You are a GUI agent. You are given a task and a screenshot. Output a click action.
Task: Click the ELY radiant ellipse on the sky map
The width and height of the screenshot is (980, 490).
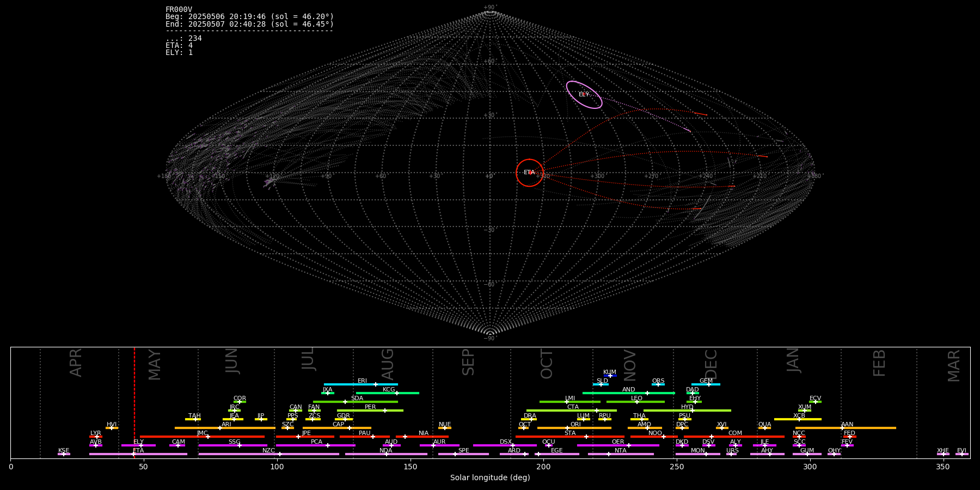click(584, 95)
